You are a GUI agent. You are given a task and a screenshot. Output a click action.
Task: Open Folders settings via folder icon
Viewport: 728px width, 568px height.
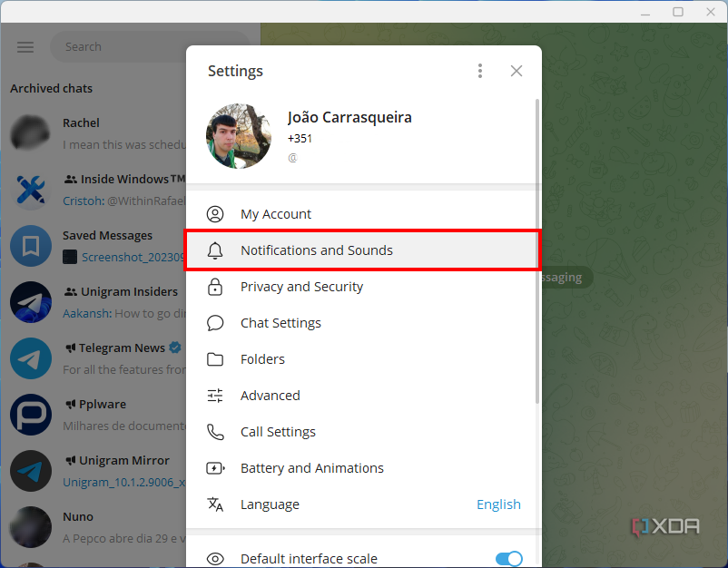(215, 358)
